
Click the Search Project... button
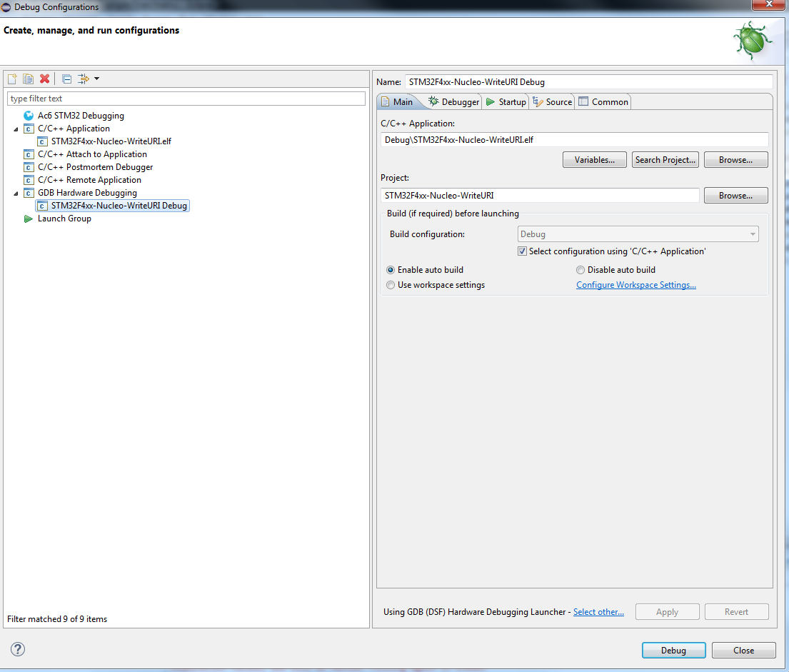point(665,159)
